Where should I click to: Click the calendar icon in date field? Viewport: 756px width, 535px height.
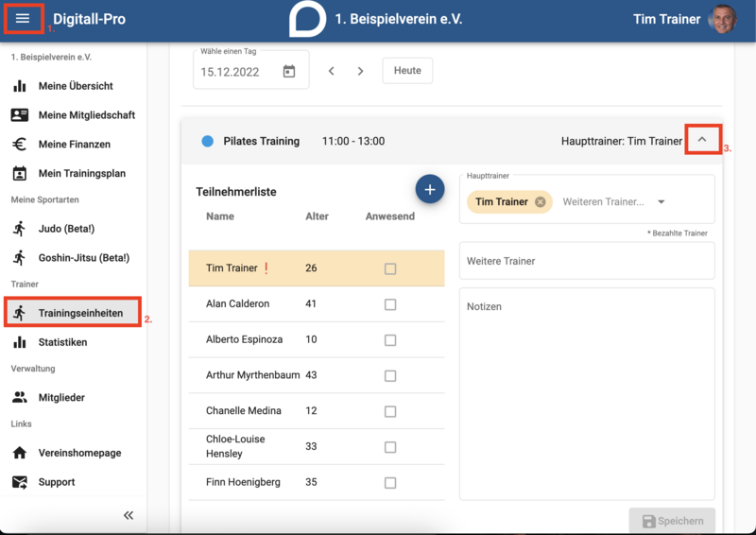click(x=289, y=72)
